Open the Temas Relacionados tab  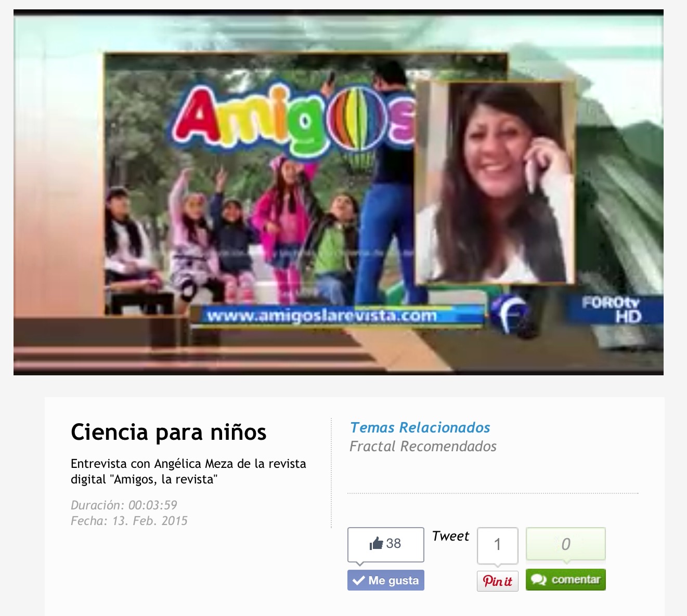[x=420, y=428]
